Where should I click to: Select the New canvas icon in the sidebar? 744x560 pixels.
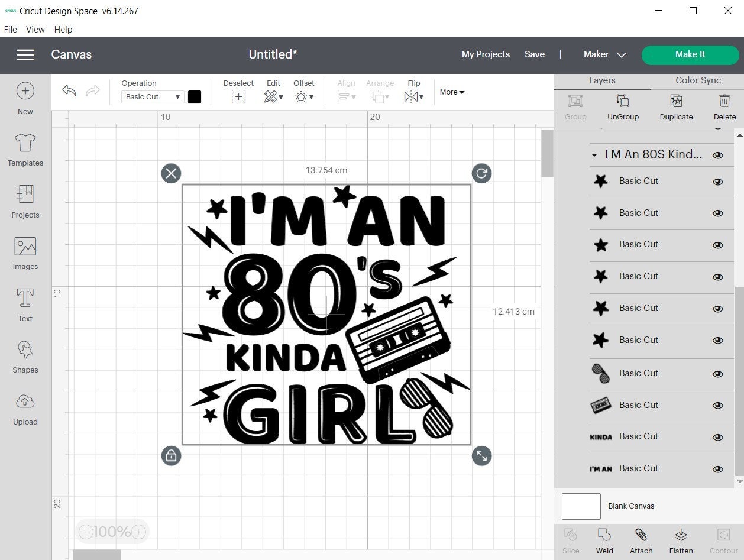(25, 98)
